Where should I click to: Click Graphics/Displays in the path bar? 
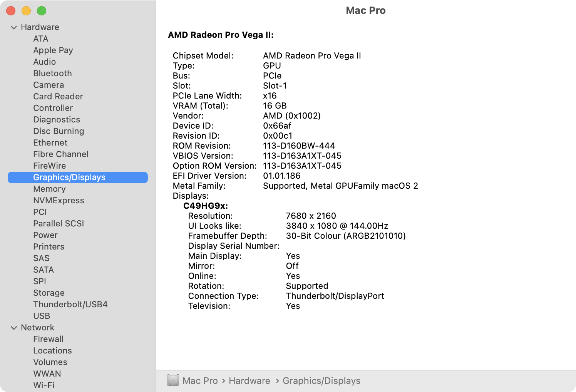pyautogui.click(x=321, y=381)
